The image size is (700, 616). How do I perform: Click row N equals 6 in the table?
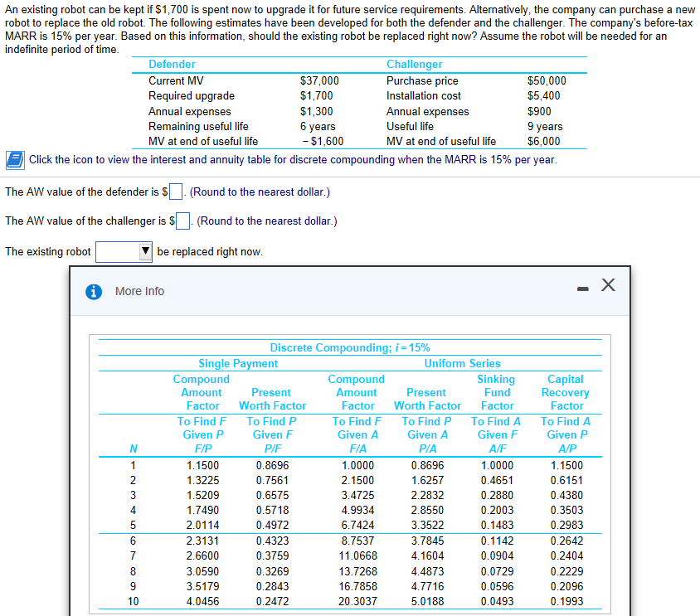click(x=133, y=541)
